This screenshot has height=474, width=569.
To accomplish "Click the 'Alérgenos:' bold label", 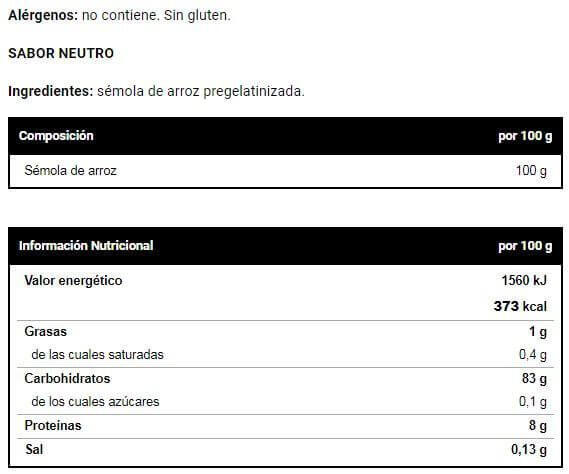I will (x=43, y=15).
